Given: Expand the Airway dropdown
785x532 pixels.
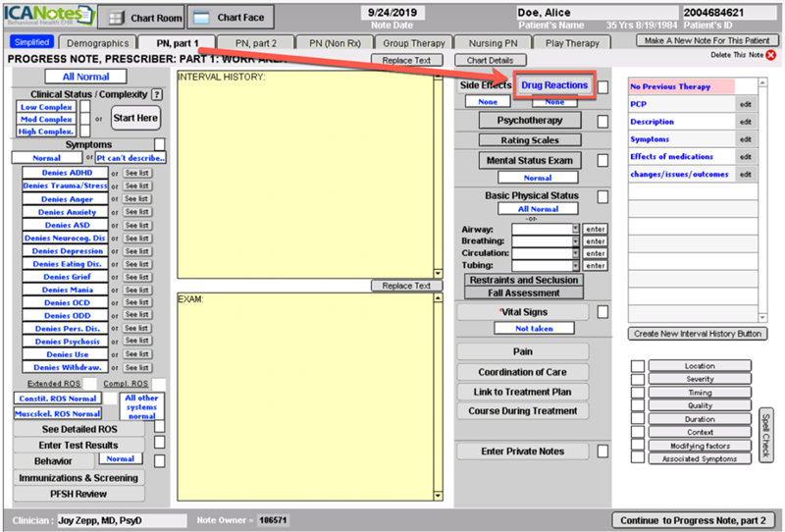Looking at the screenshot, I should (x=575, y=229).
